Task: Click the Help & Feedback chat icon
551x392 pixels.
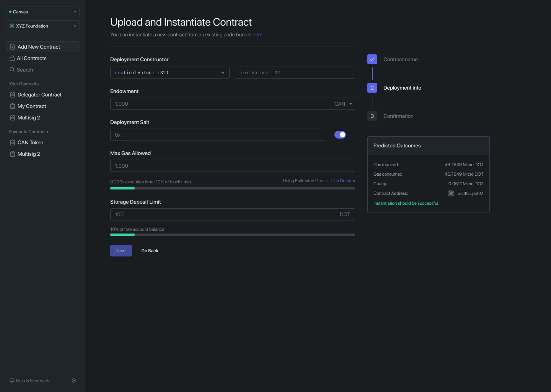Action: point(12,381)
